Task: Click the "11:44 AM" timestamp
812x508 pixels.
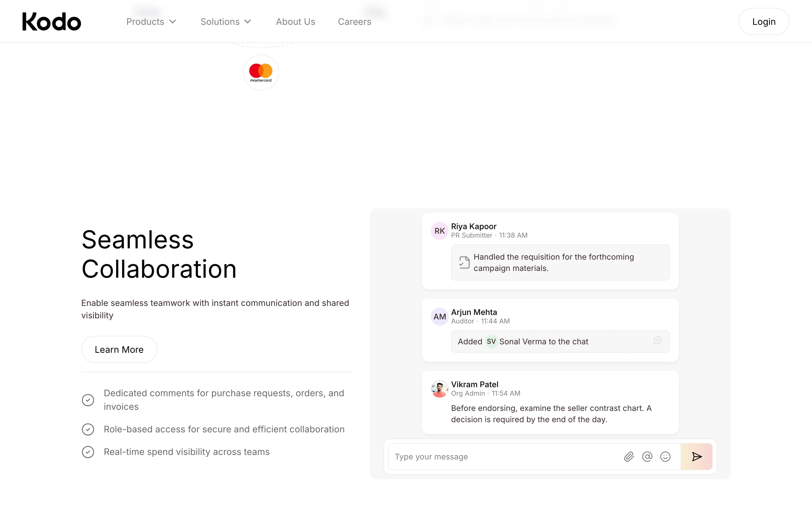Action: tap(495, 321)
